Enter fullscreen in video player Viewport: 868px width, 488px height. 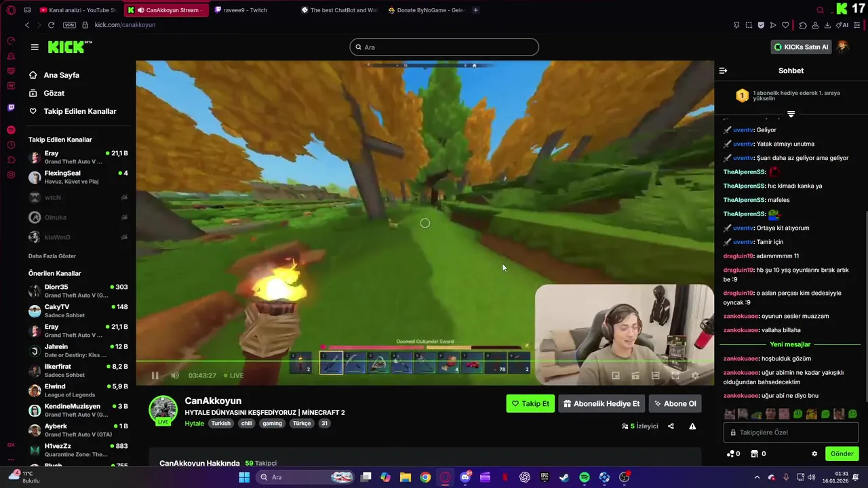tap(675, 375)
